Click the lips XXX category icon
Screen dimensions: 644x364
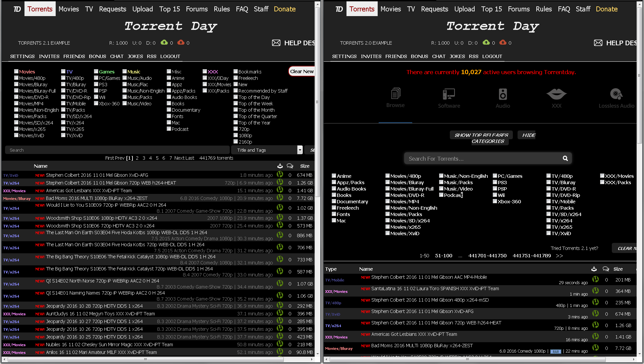click(556, 94)
